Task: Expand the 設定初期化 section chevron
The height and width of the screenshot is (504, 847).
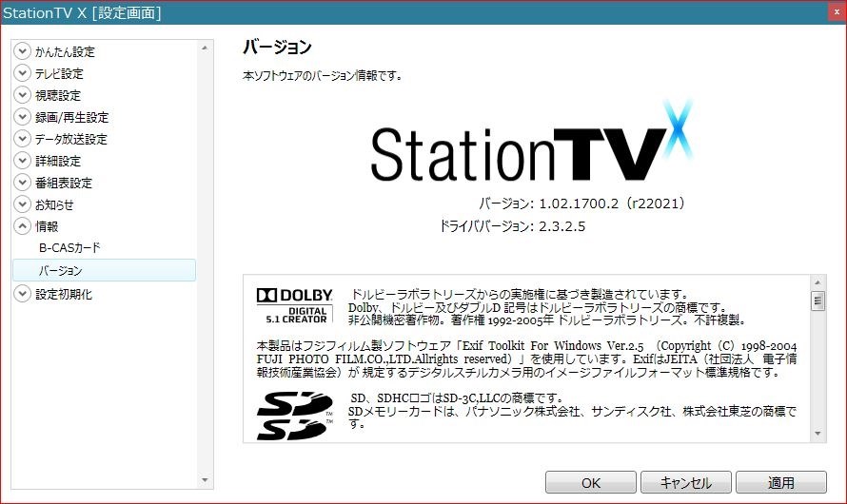Action: [22, 294]
